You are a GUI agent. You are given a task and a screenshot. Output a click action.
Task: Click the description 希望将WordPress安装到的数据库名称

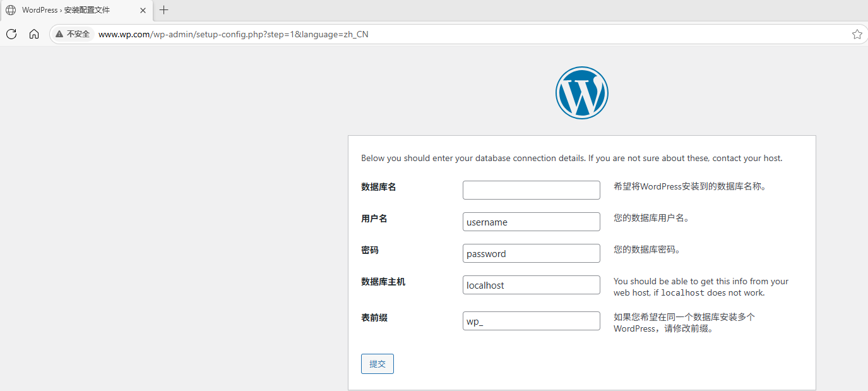click(x=690, y=187)
